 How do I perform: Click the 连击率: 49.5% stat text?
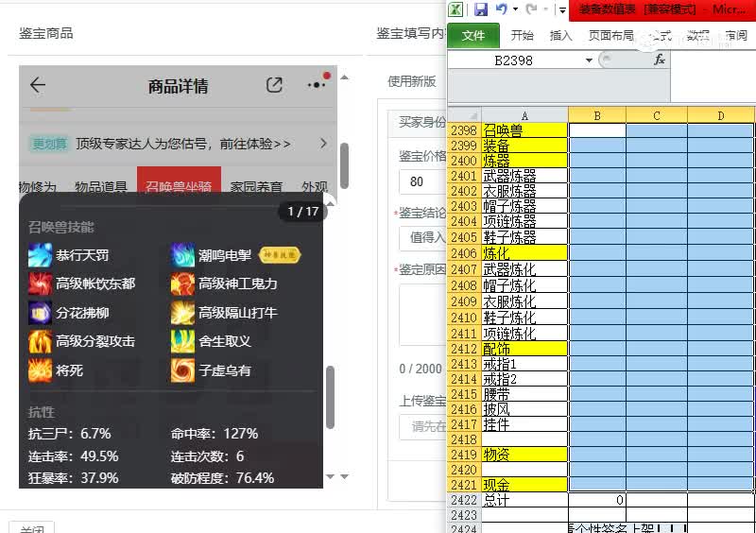[x=74, y=456]
